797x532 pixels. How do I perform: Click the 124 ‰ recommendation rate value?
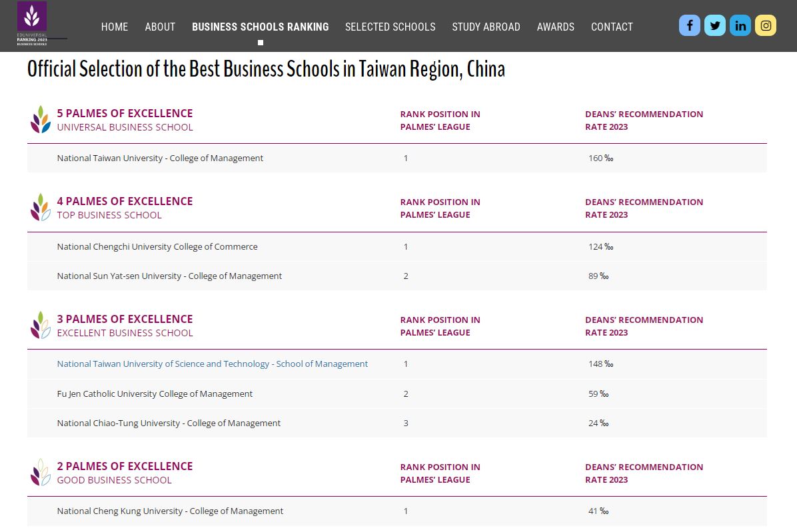601,247
